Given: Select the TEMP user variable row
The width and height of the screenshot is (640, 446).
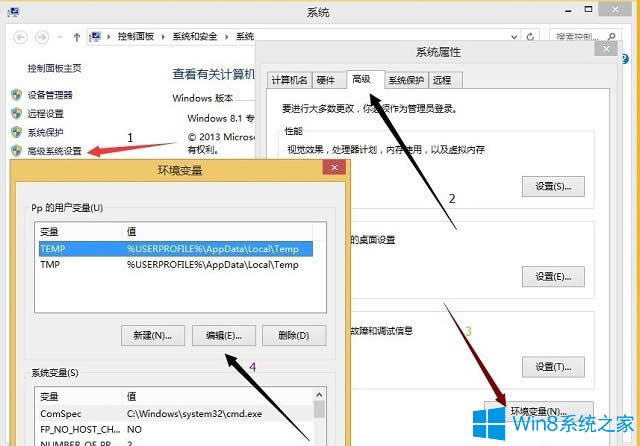Looking at the screenshot, I should pos(176,249).
